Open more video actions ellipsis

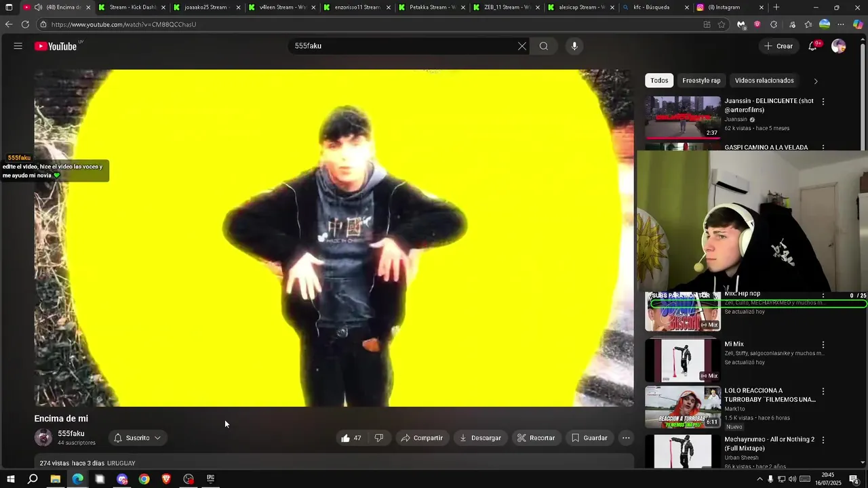[626, 438]
